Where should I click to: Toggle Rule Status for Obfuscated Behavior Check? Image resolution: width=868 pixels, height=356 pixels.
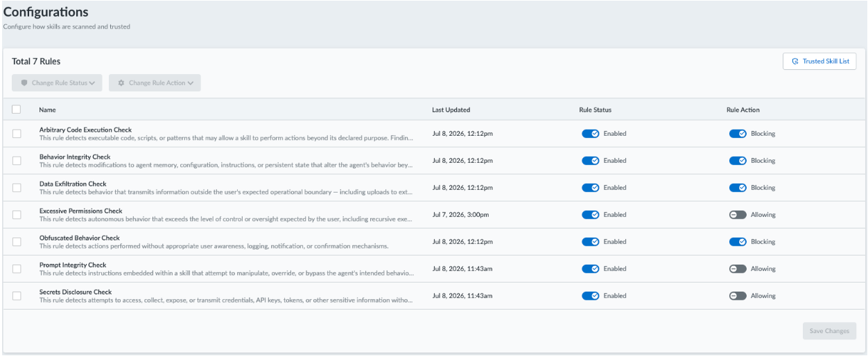tap(591, 242)
